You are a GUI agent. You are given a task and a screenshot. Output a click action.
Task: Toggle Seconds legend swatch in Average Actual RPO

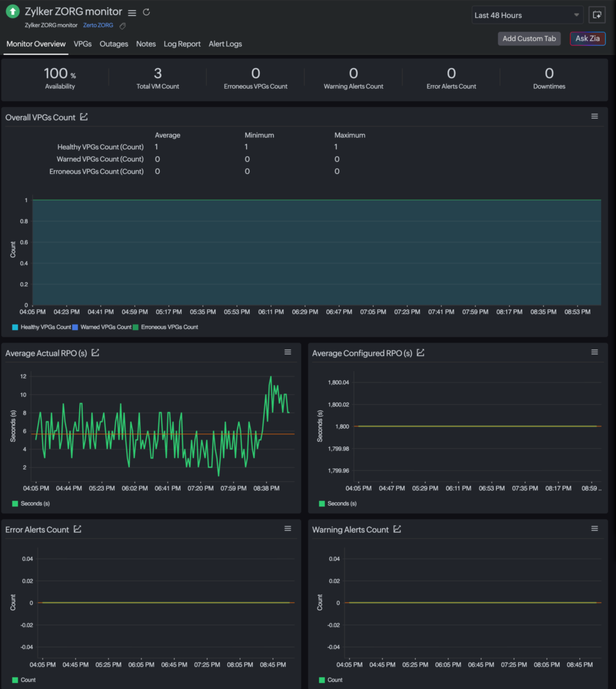[15, 503]
